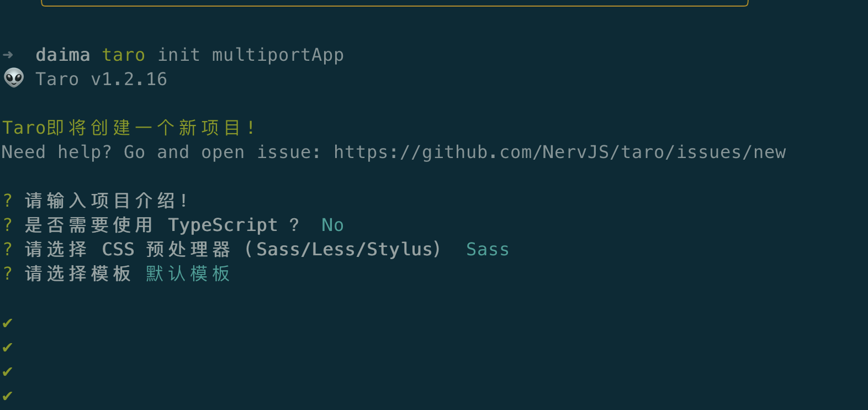Viewport: 868px width, 410px height.
Task: Select the "Sass" preprocessor answer
Action: (487, 249)
